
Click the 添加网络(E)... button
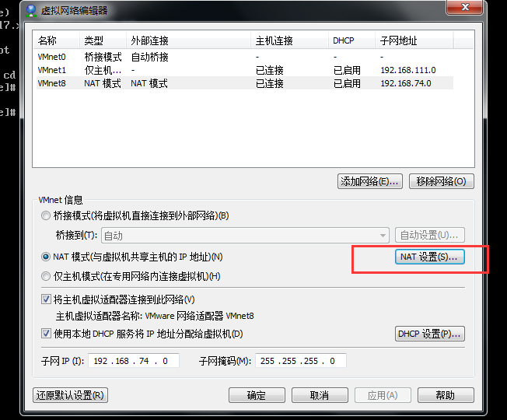click(370, 181)
